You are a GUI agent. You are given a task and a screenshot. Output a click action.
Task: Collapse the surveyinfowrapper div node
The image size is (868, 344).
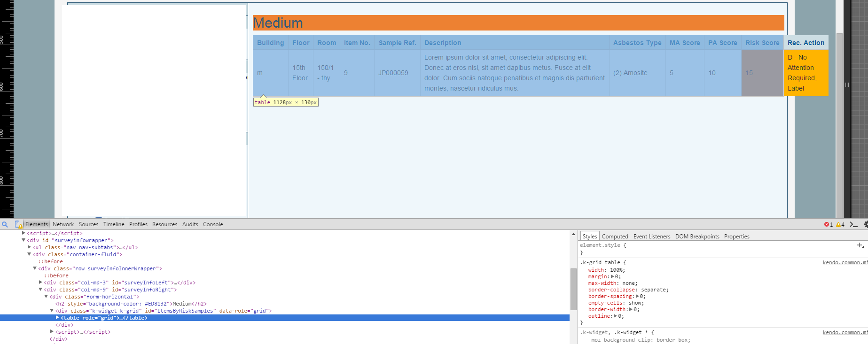tap(23, 240)
